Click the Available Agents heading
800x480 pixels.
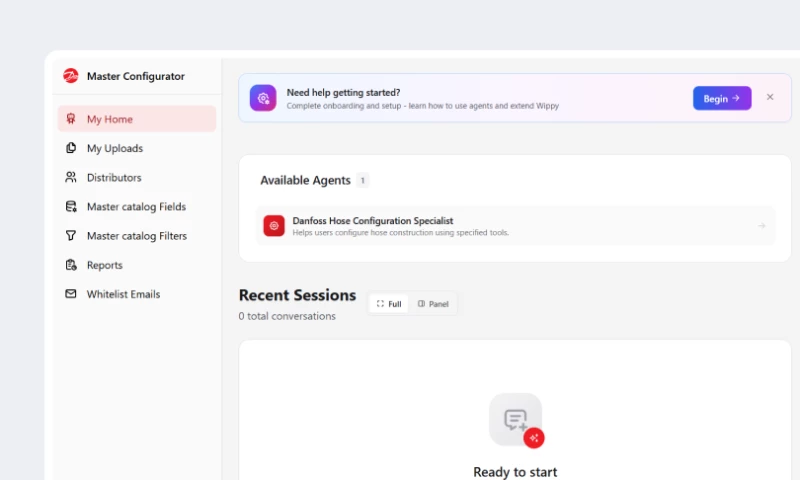pos(305,180)
